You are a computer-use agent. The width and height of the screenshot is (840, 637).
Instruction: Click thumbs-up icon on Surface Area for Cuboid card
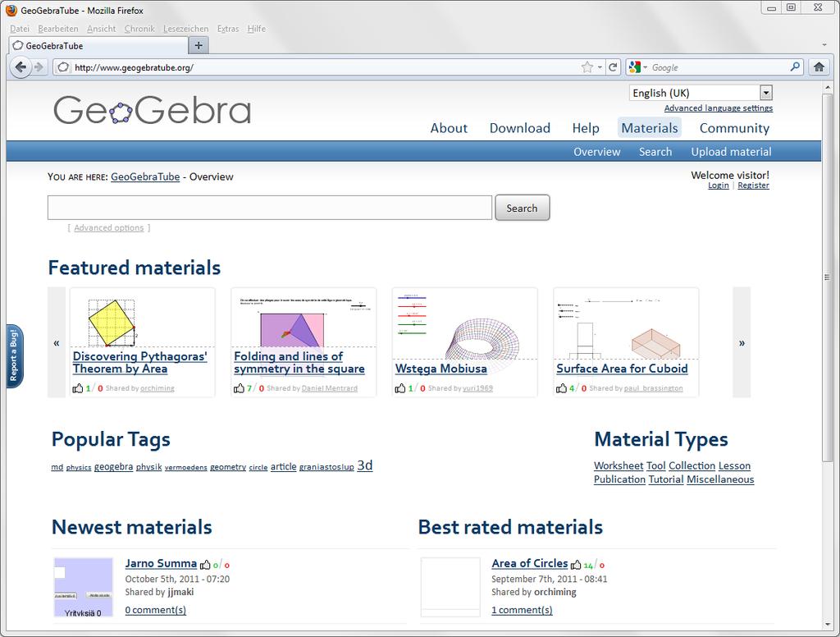pyautogui.click(x=561, y=387)
